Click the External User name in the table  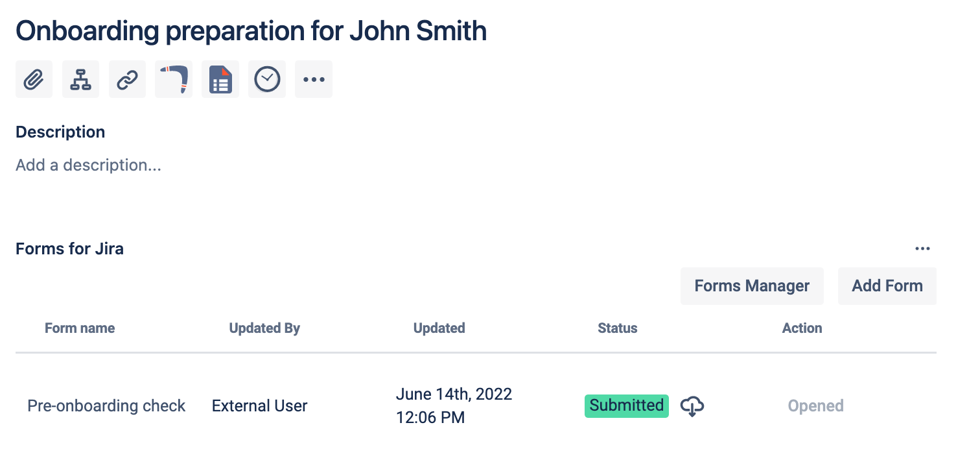259,406
